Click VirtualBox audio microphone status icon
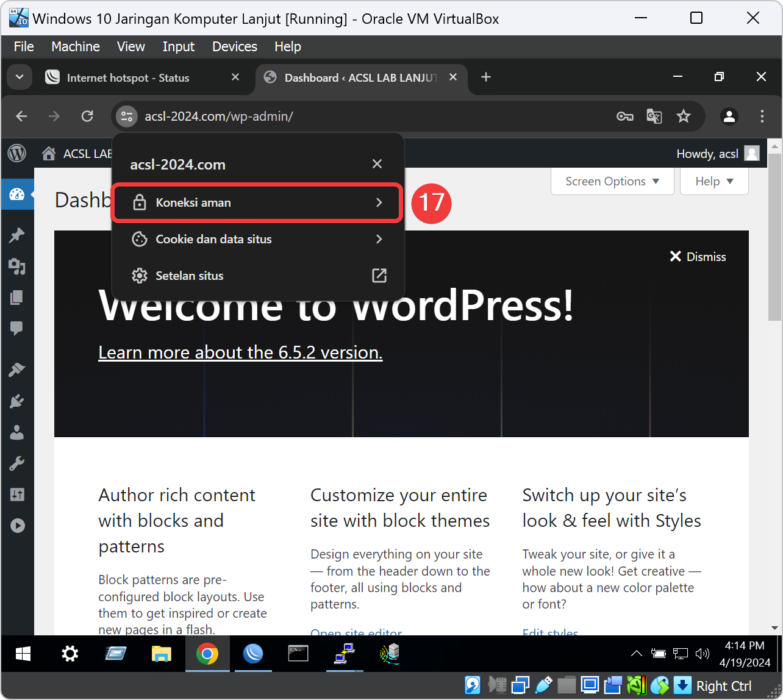The width and height of the screenshot is (783, 700). click(498, 685)
